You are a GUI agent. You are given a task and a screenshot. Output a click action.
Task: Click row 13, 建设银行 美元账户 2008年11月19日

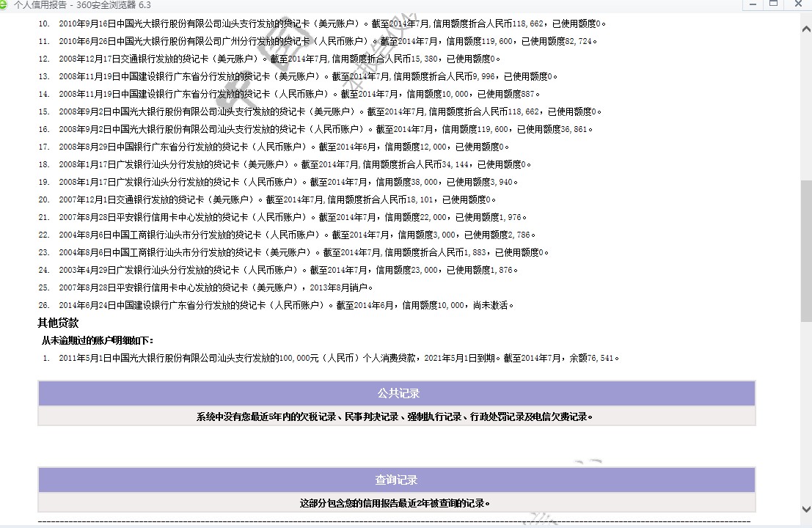298,76
